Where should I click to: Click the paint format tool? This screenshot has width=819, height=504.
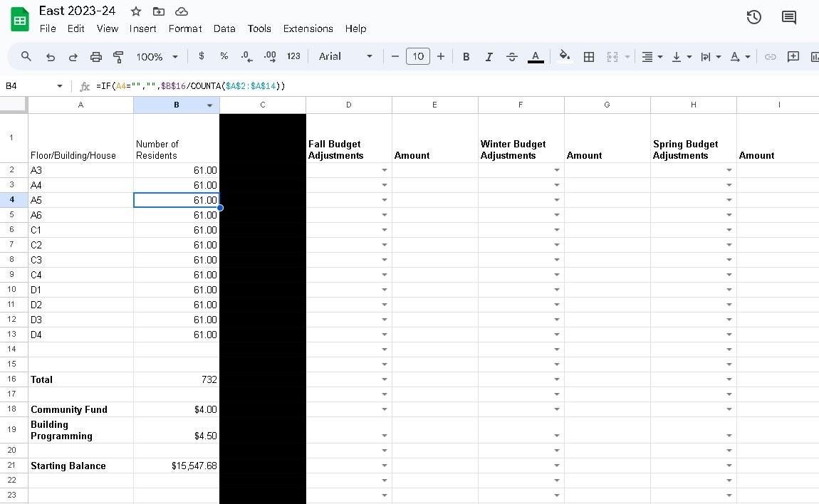coord(118,56)
